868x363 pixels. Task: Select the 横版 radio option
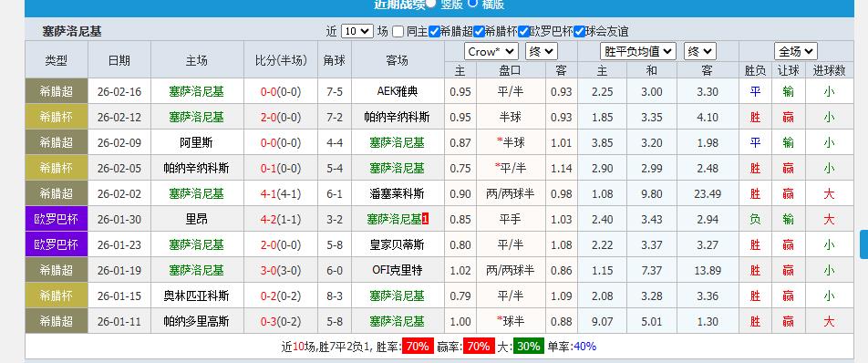click(x=472, y=4)
